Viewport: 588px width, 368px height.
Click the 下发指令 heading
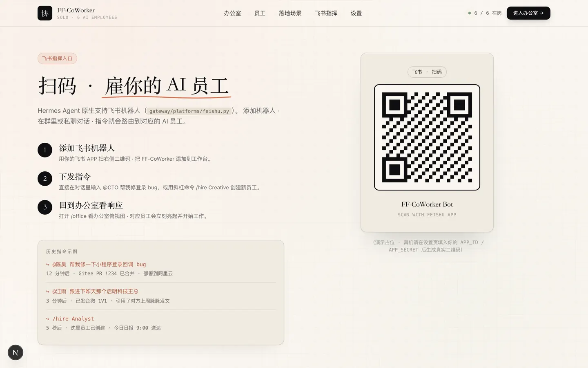(x=75, y=177)
